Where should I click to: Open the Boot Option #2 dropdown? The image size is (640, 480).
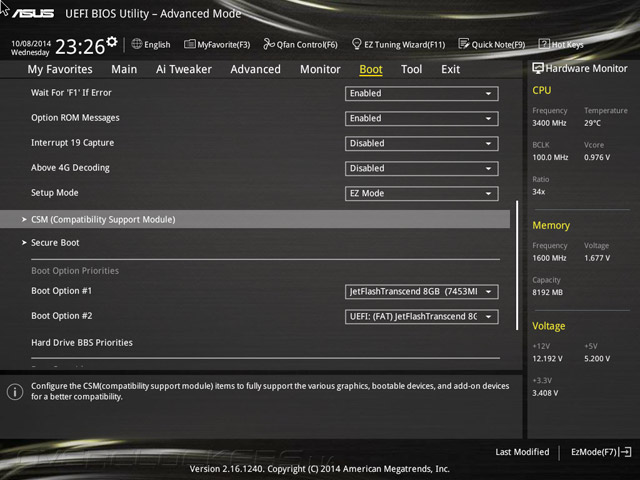[421, 317]
